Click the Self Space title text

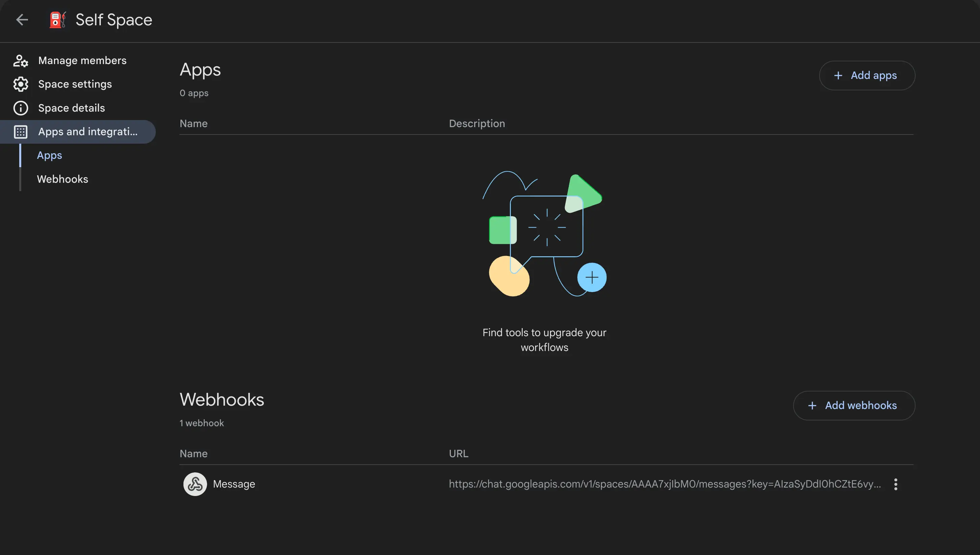pyautogui.click(x=114, y=20)
